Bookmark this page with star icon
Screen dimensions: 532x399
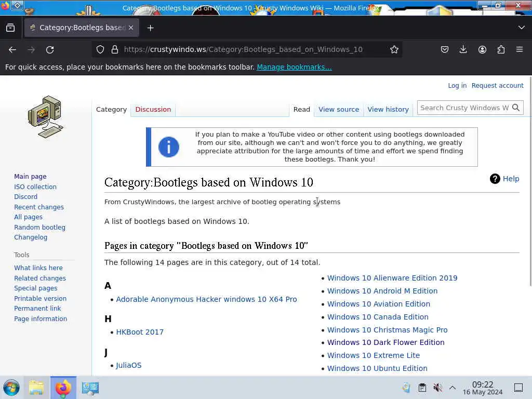click(394, 49)
